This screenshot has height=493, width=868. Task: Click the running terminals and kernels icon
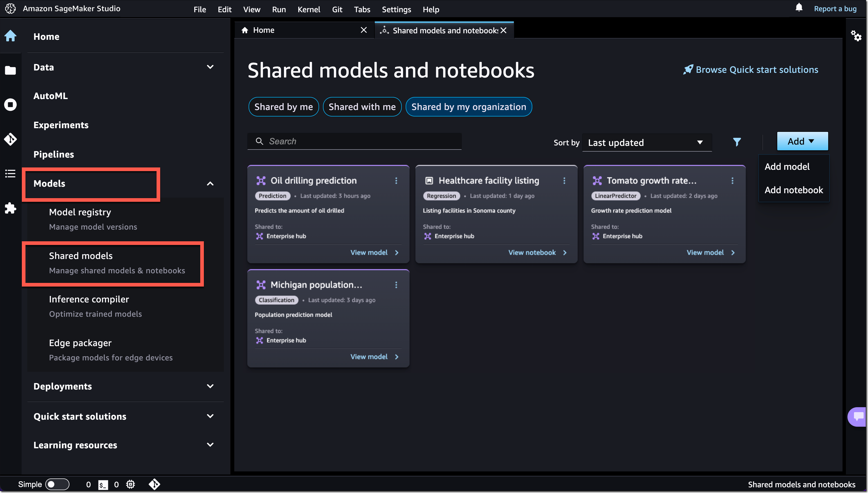point(10,105)
